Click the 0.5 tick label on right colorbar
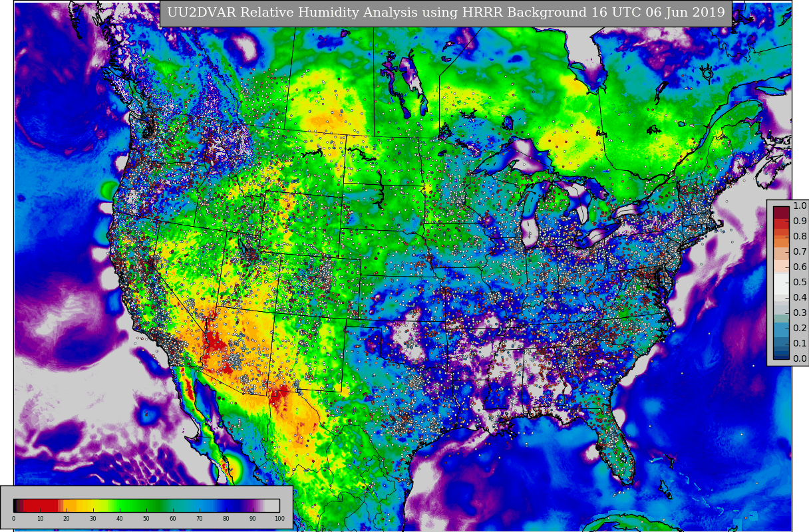Screen dimensions: 809x532 [800, 283]
